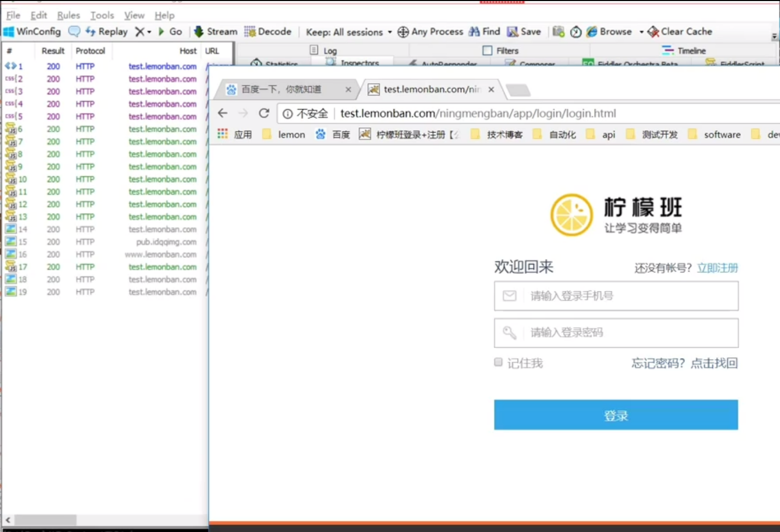This screenshot has width=780, height=532.
Task: Clear Cache in Fiddler toolbar
Action: tap(680, 31)
